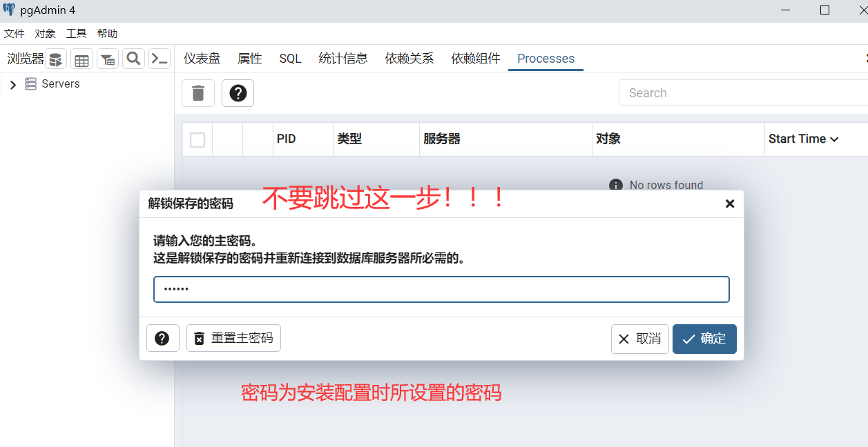Open the 文件 menu
The width and height of the screenshot is (868, 447).
(14, 34)
